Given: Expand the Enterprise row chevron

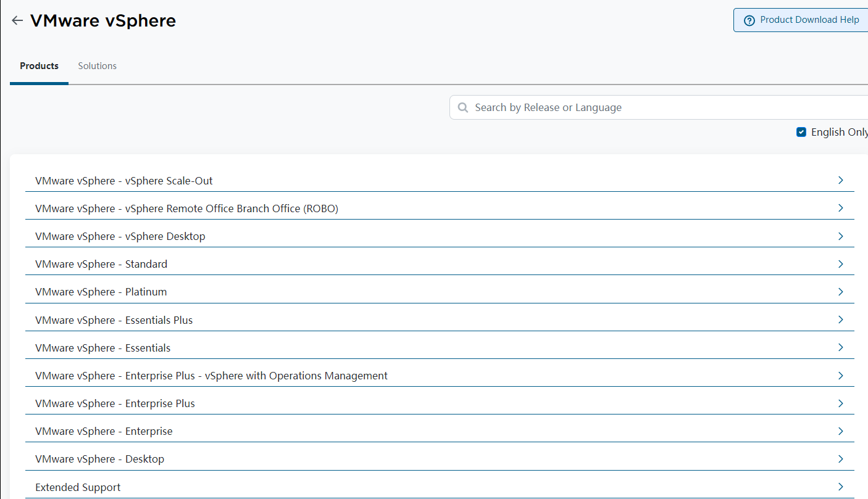Looking at the screenshot, I should tap(840, 431).
